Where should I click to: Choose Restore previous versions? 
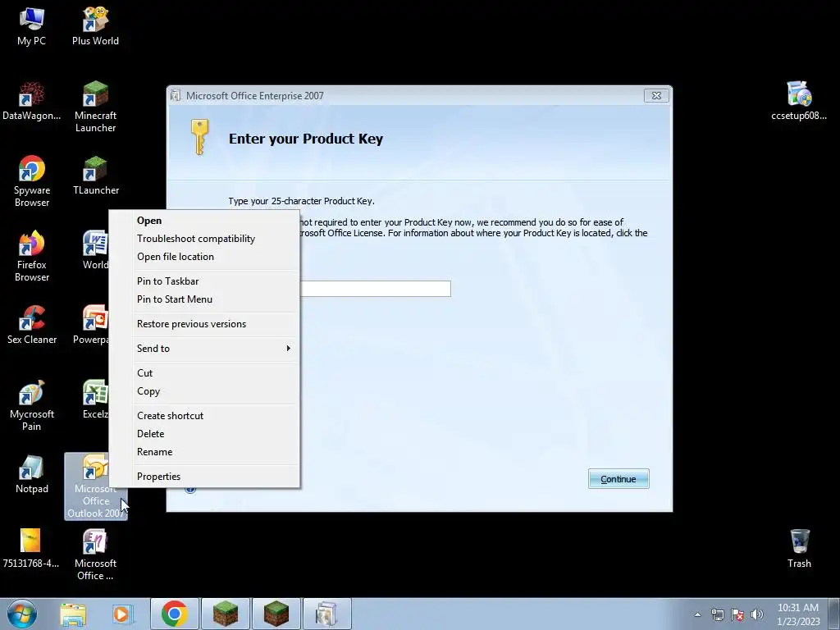point(204,324)
